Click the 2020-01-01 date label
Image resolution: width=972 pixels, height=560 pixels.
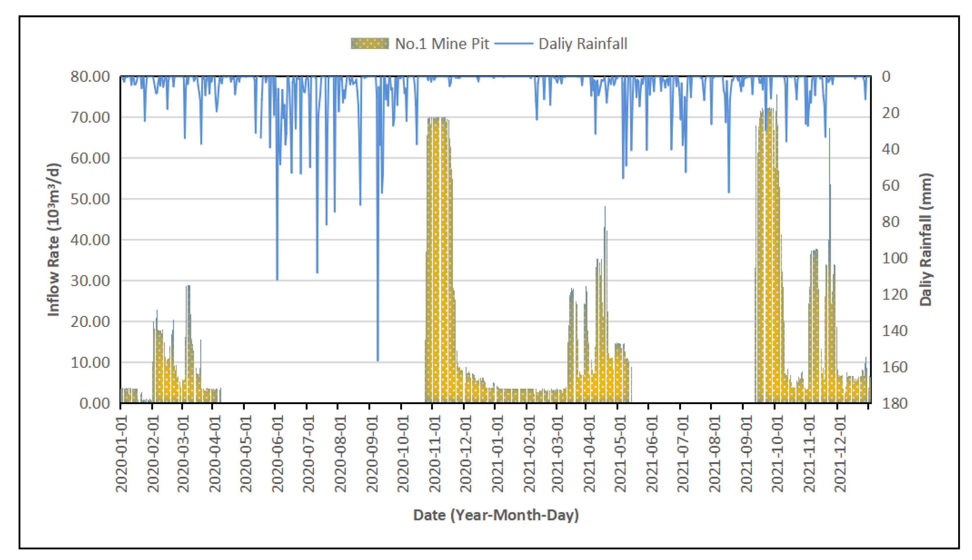[122, 454]
